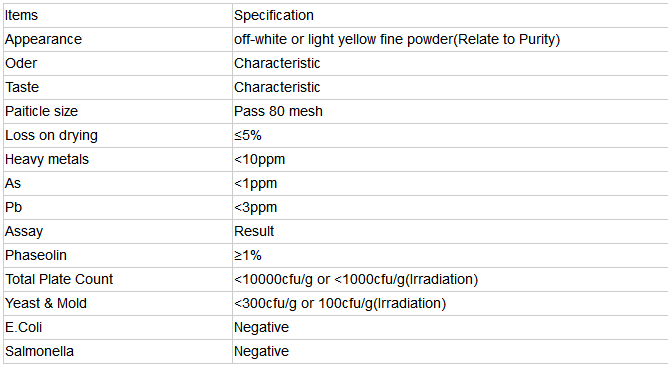The image size is (668, 366).
Task: Click the Yeast & Mold specification value
Action: tap(340, 303)
